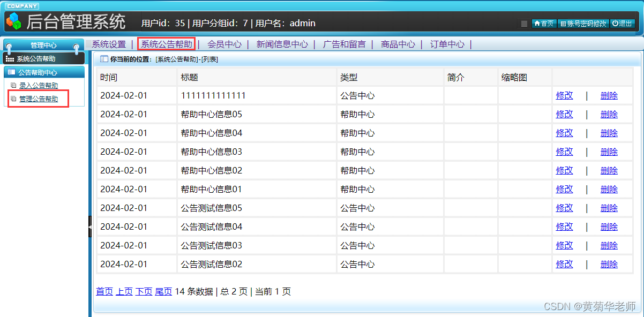Open the 广告和留言 top menu
The width and height of the screenshot is (644, 317).
tap(345, 44)
